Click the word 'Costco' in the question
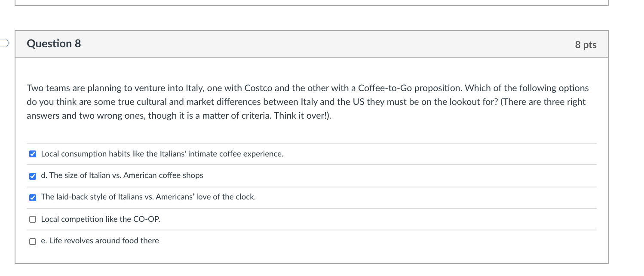This screenshot has width=644, height=276. tap(258, 88)
